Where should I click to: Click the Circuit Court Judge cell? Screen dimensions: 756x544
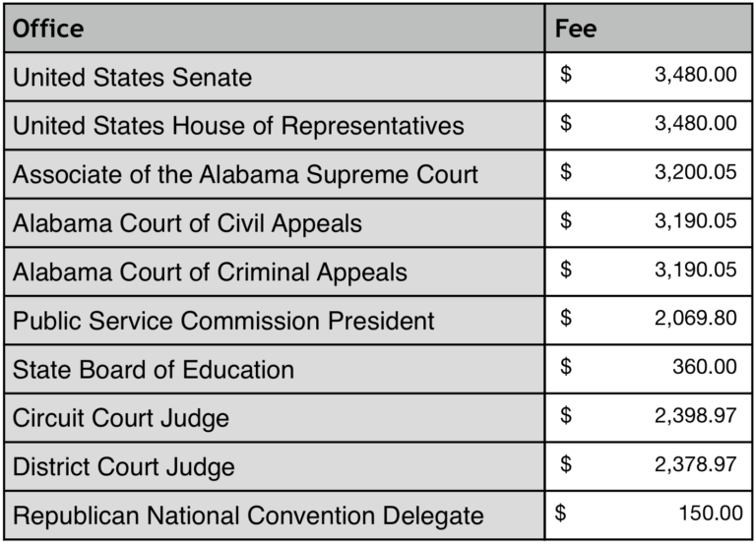tap(121, 417)
